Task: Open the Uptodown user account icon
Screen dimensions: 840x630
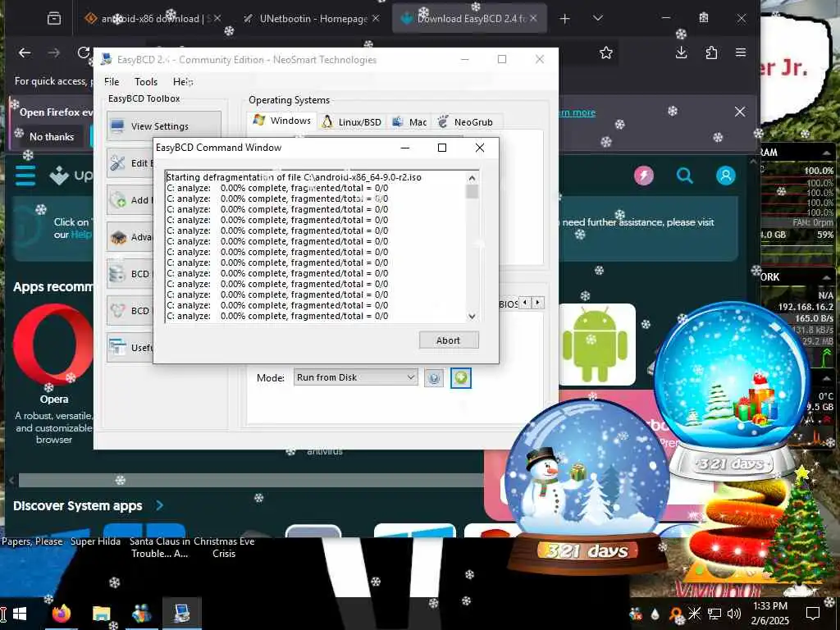Action: 725,176
